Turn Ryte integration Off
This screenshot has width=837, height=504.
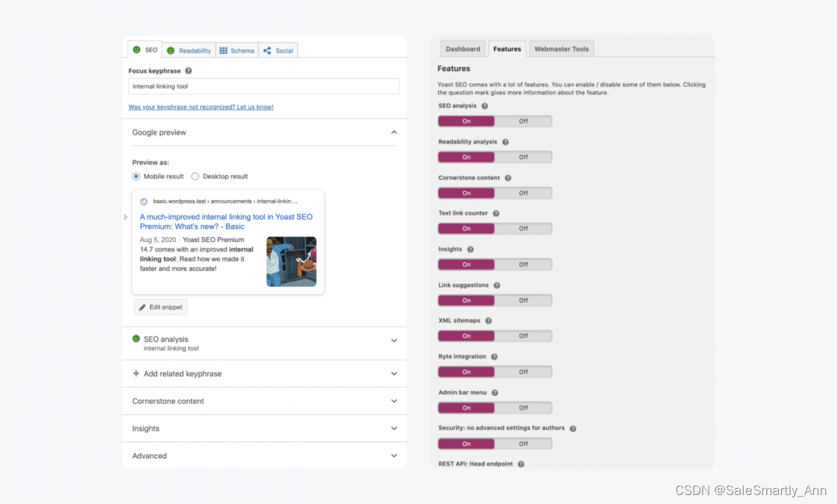pos(523,372)
